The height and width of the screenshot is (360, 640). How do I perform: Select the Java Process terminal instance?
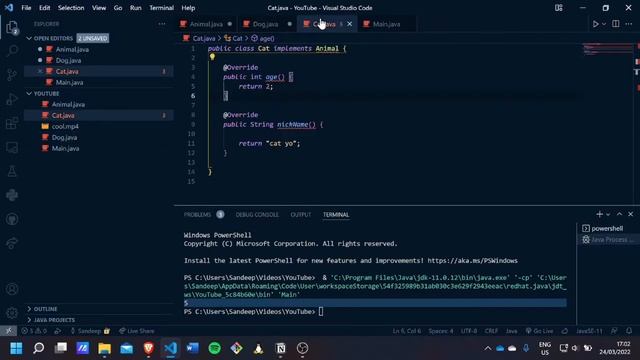(608, 240)
